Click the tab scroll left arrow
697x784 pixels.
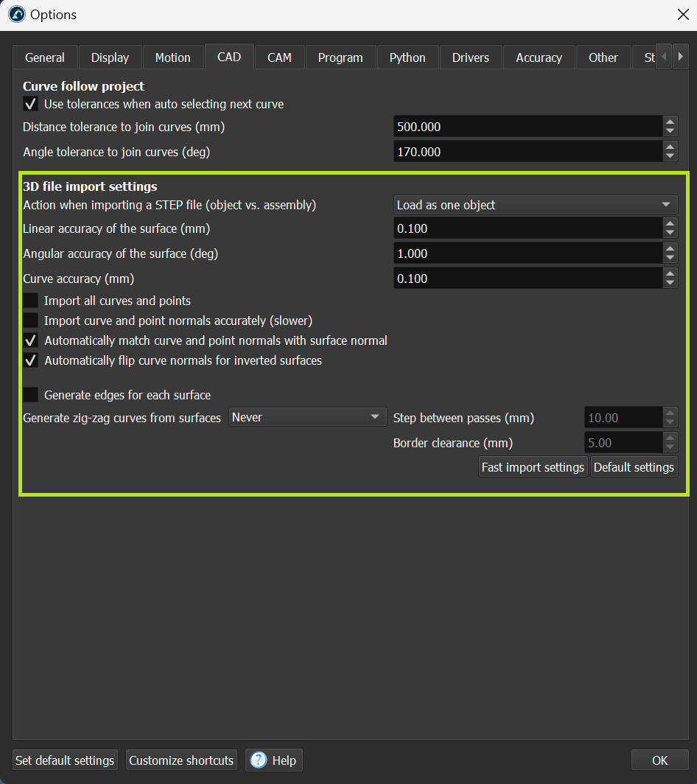(664, 57)
